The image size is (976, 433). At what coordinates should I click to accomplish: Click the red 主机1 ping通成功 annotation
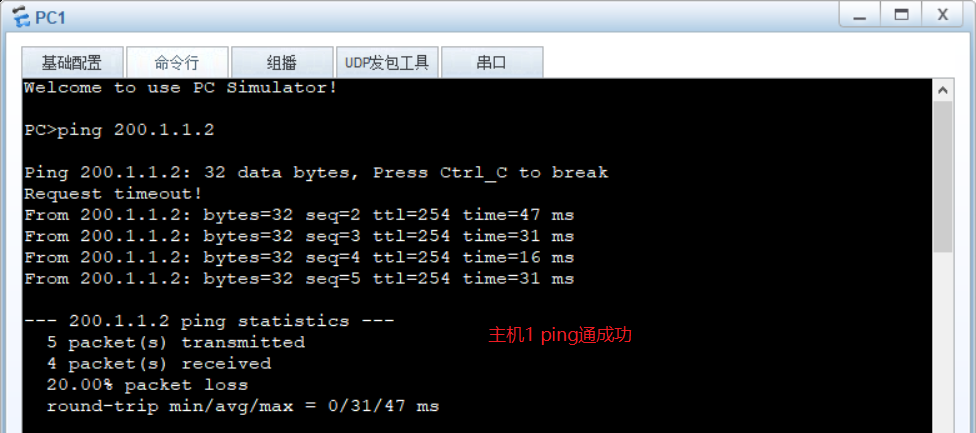(560, 335)
